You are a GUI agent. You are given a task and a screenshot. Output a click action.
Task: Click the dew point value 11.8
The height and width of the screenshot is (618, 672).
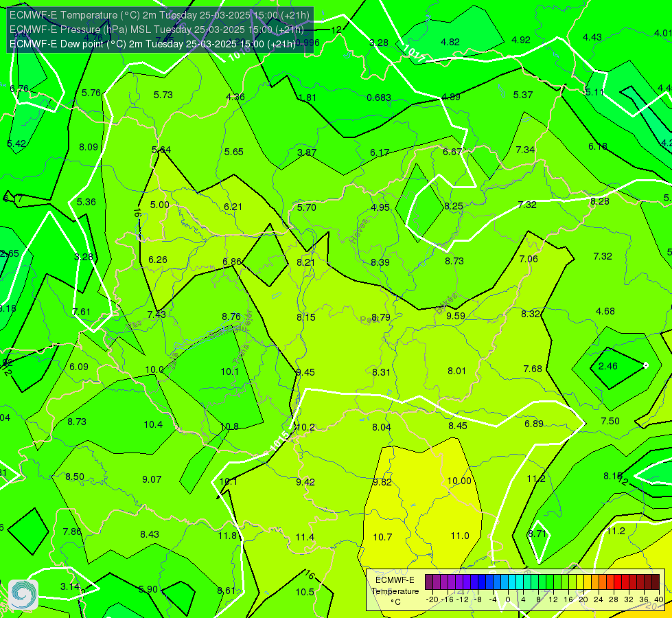(227, 536)
